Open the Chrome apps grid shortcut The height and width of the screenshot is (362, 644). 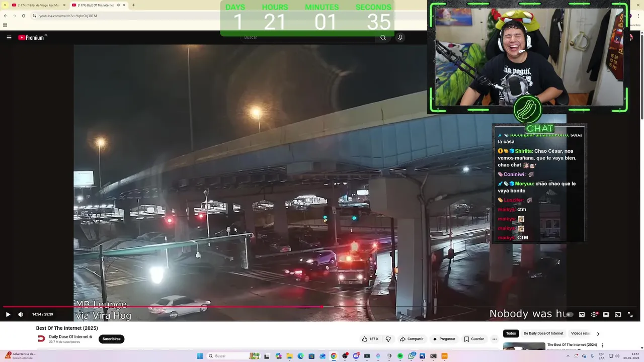tap(5, 25)
